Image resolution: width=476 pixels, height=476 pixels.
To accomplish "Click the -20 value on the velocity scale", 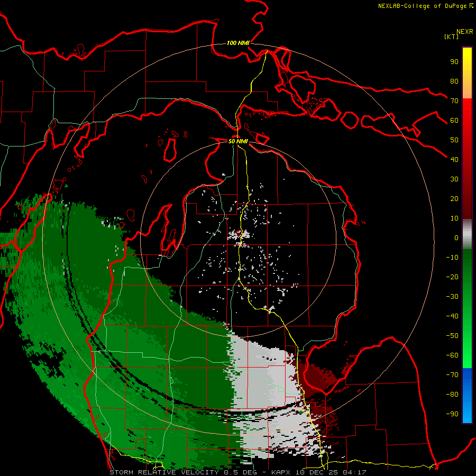I will (x=452, y=277).
